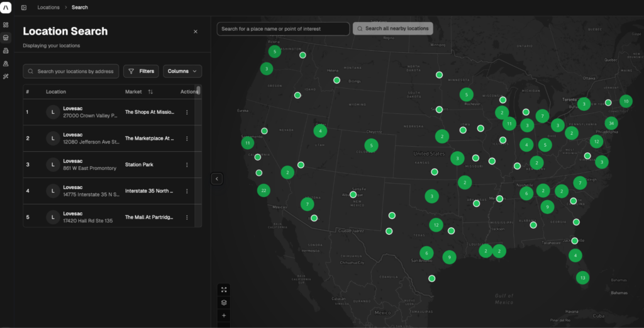Viewport: 644px width, 328px height.
Task: Click the Station Park market cell
Action: click(x=139, y=165)
